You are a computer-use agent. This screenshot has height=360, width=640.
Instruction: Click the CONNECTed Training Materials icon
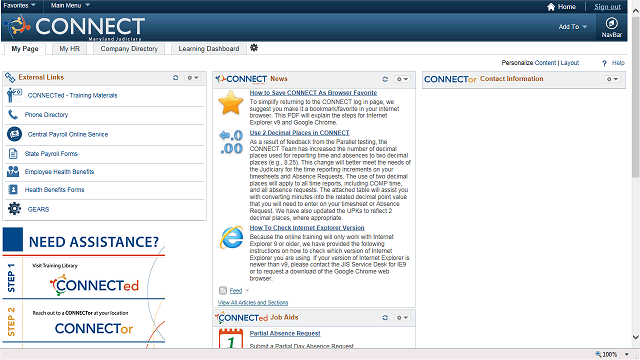point(14,95)
